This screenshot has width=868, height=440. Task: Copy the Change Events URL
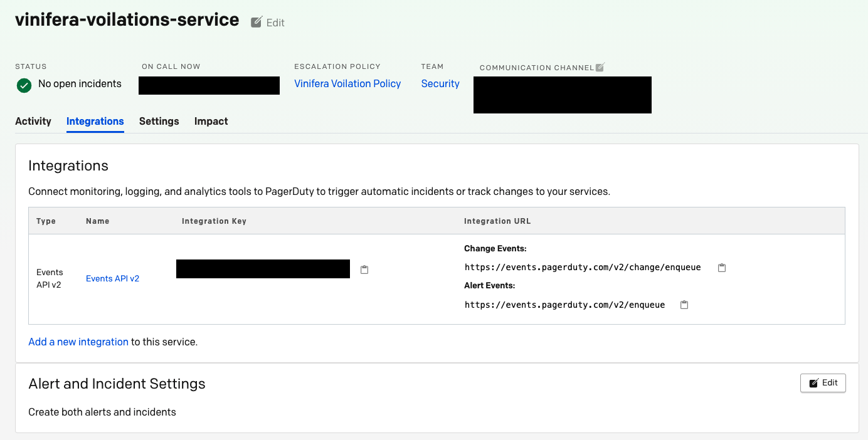(722, 268)
